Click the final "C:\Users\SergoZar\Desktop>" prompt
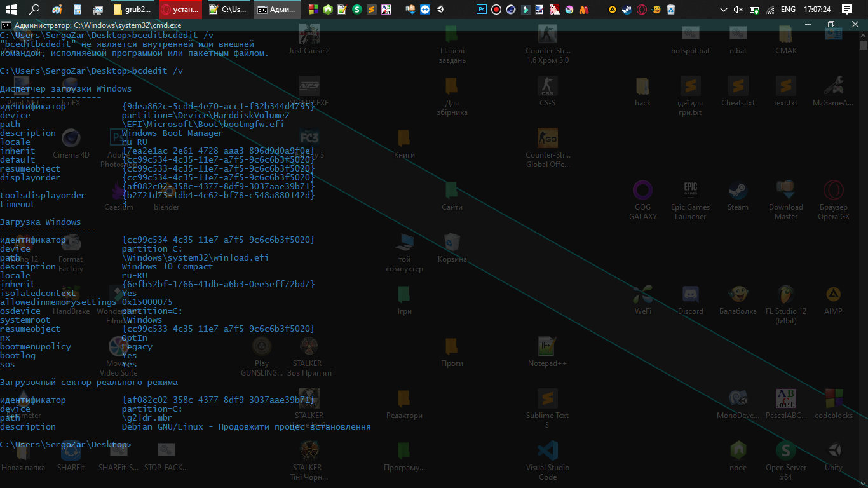 pos(66,445)
